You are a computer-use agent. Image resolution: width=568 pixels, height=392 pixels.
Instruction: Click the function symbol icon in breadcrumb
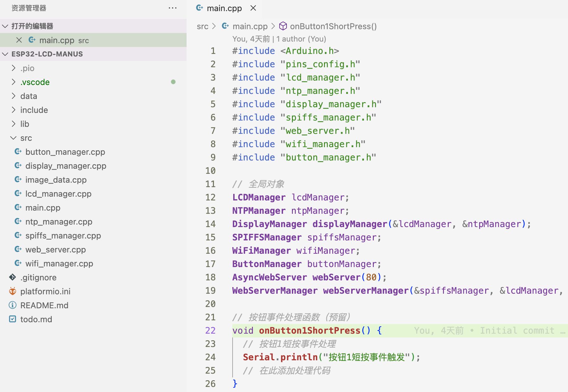click(x=283, y=26)
